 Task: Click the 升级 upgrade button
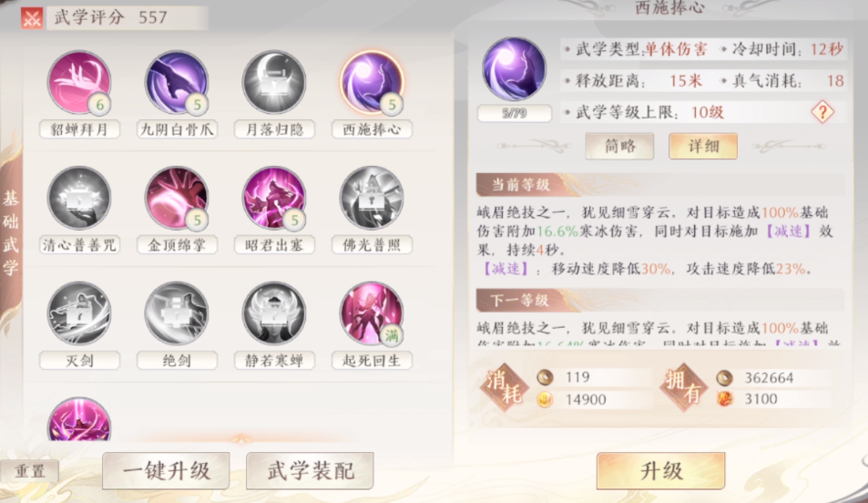[661, 471]
